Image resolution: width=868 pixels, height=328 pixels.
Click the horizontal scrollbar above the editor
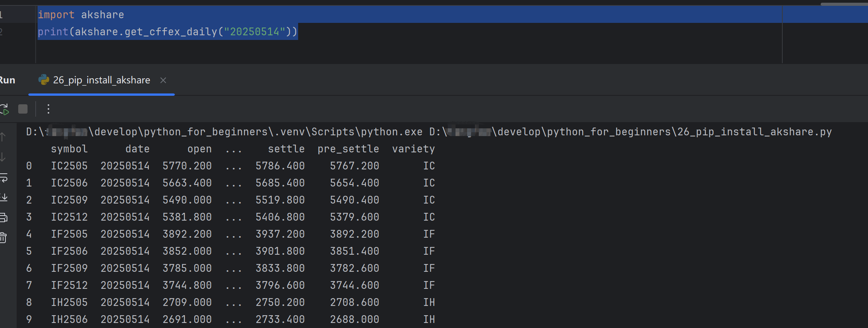click(844, 4)
